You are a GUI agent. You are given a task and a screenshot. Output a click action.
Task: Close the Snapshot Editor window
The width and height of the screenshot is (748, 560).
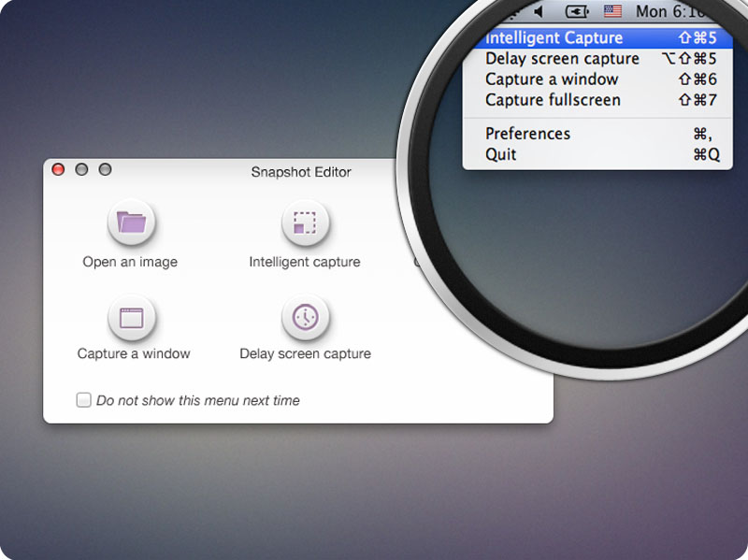pyautogui.click(x=58, y=169)
